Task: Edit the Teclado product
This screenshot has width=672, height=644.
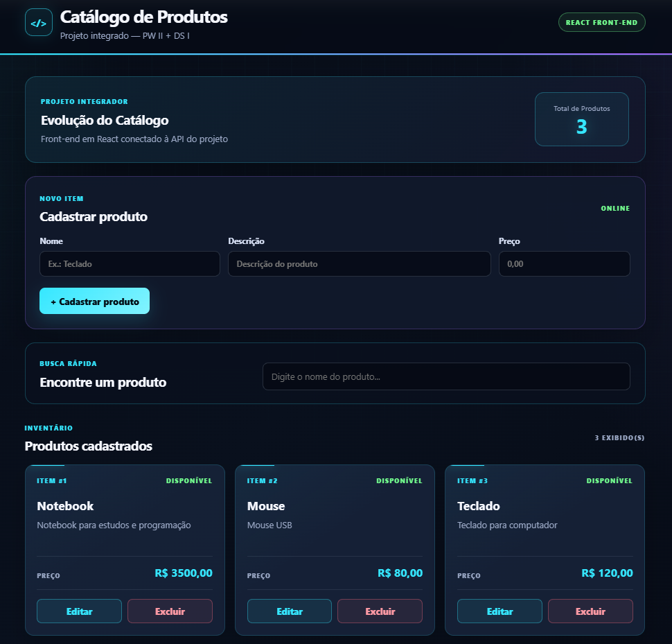Action: point(499,611)
